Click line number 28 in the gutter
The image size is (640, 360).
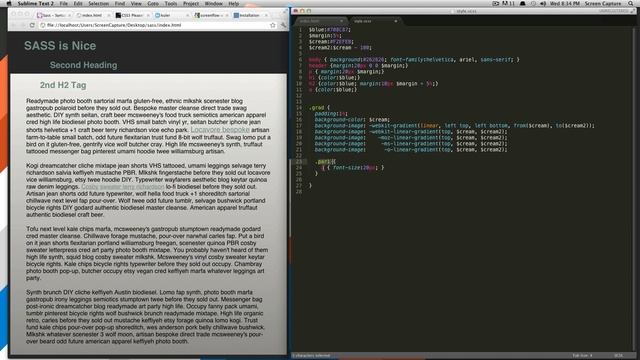pyautogui.click(x=299, y=191)
